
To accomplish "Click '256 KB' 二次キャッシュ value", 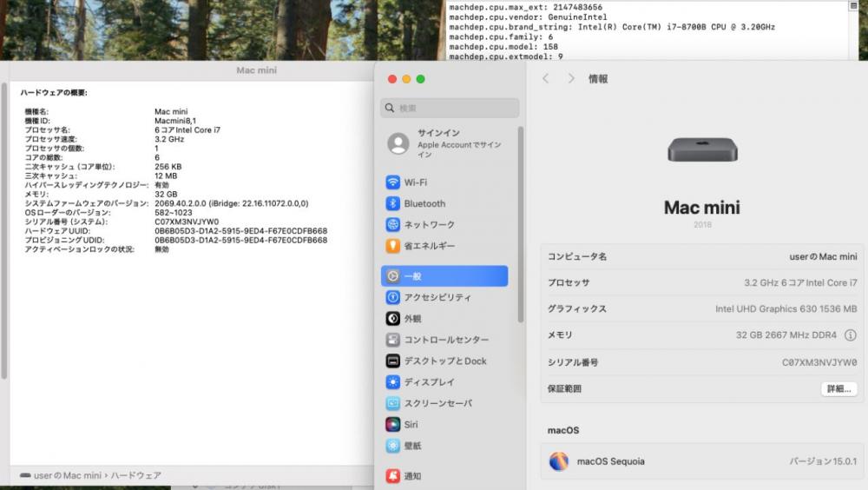I will click(x=168, y=166).
